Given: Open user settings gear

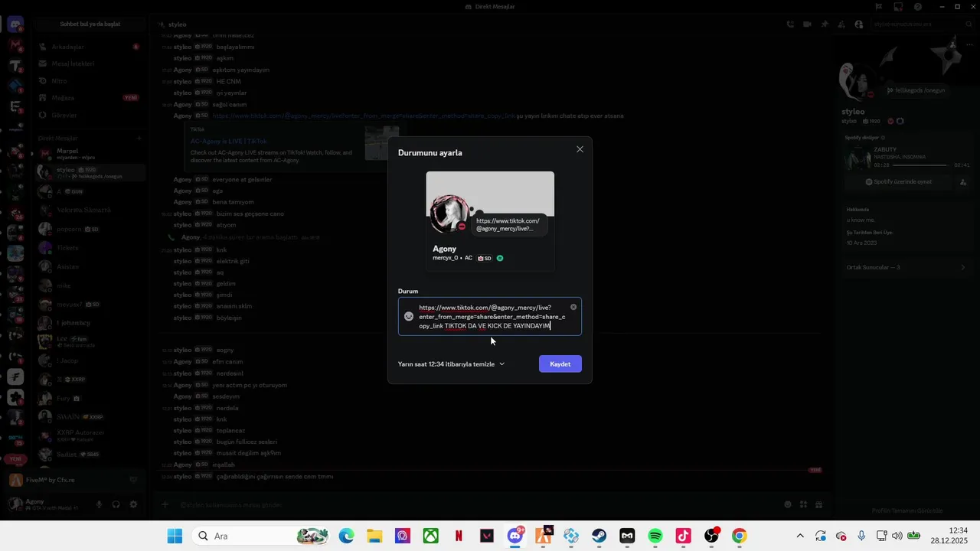Looking at the screenshot, I should pyautogui.click(x=133, y=504).
